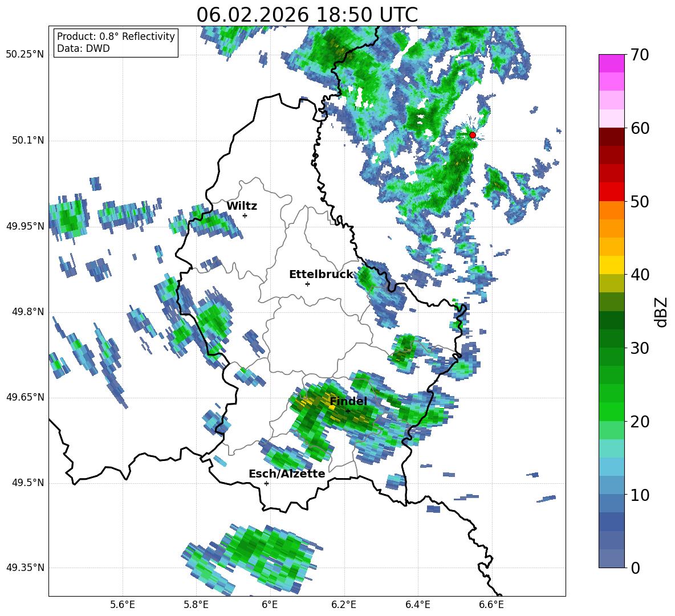Click the 6.6°E longitude tick label

[491, 605]
